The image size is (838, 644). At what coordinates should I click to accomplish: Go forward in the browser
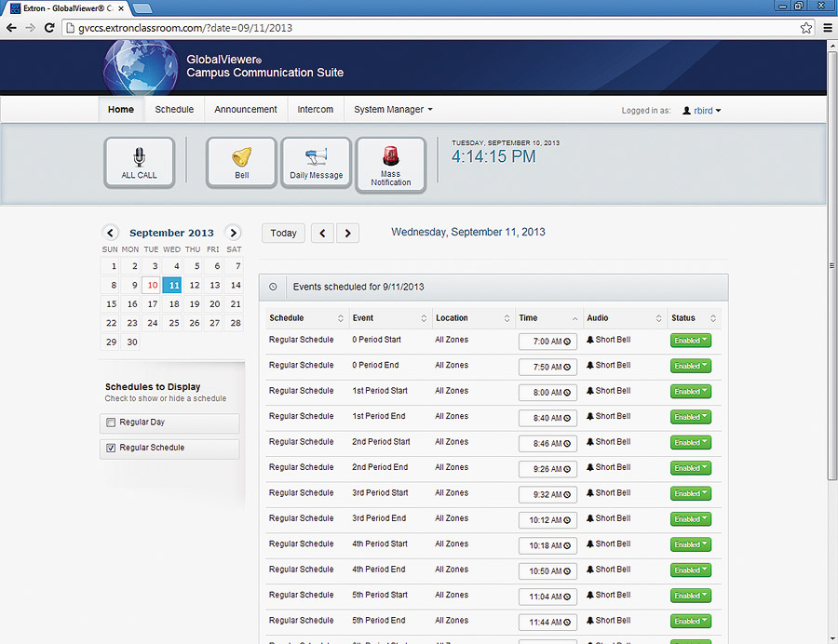[30, 28]
